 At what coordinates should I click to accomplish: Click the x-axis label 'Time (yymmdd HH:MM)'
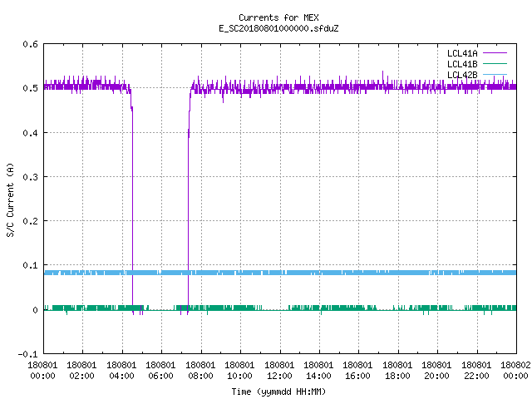point(278,392)
